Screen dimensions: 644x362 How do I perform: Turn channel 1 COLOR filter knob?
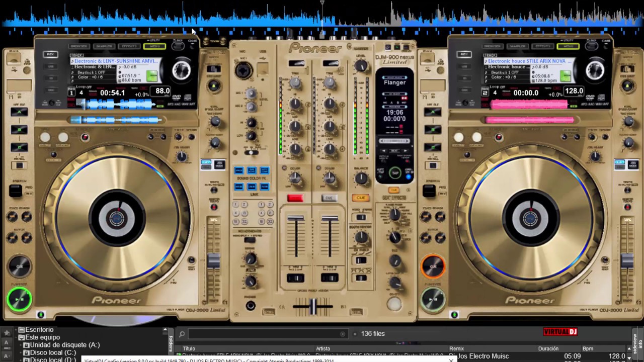point(295,178)
